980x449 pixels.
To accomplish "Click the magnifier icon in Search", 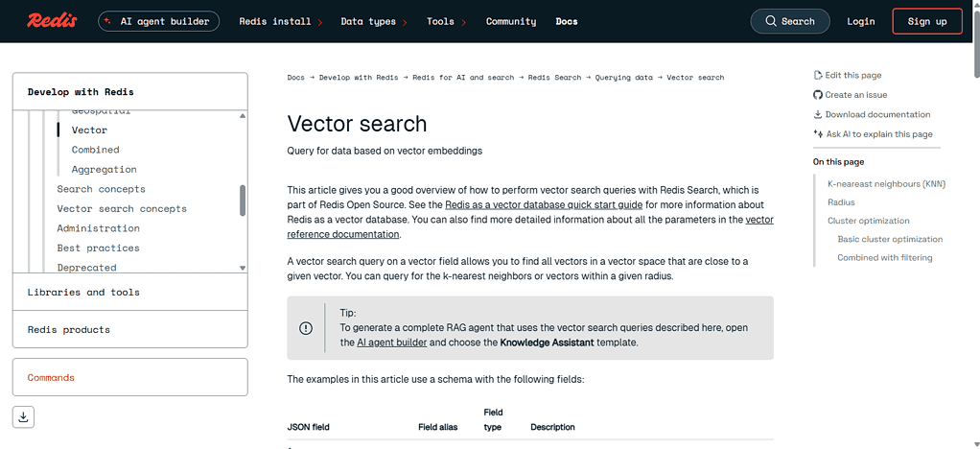I will click(x=771, y=21).
